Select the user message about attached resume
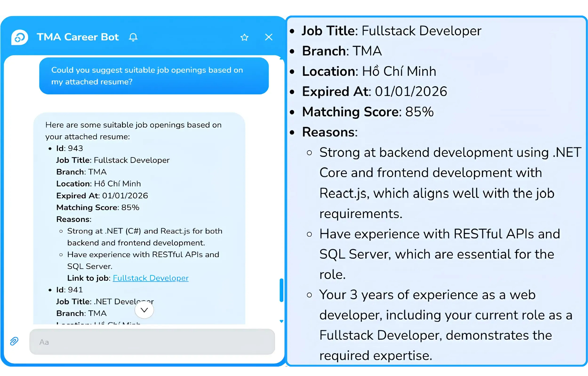The image size is (588, 376). click(x=154, y=76)
